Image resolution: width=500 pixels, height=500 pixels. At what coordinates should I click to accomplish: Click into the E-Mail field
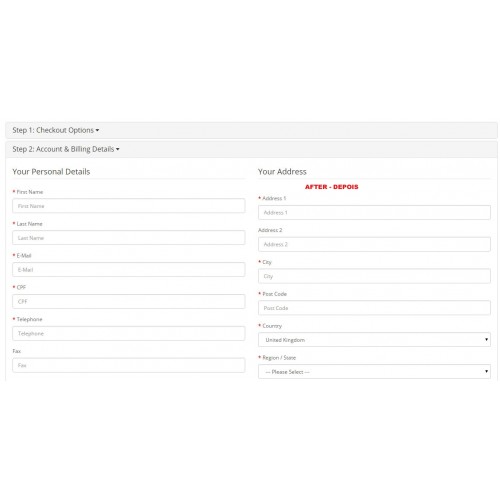click(x=129, y=269)
